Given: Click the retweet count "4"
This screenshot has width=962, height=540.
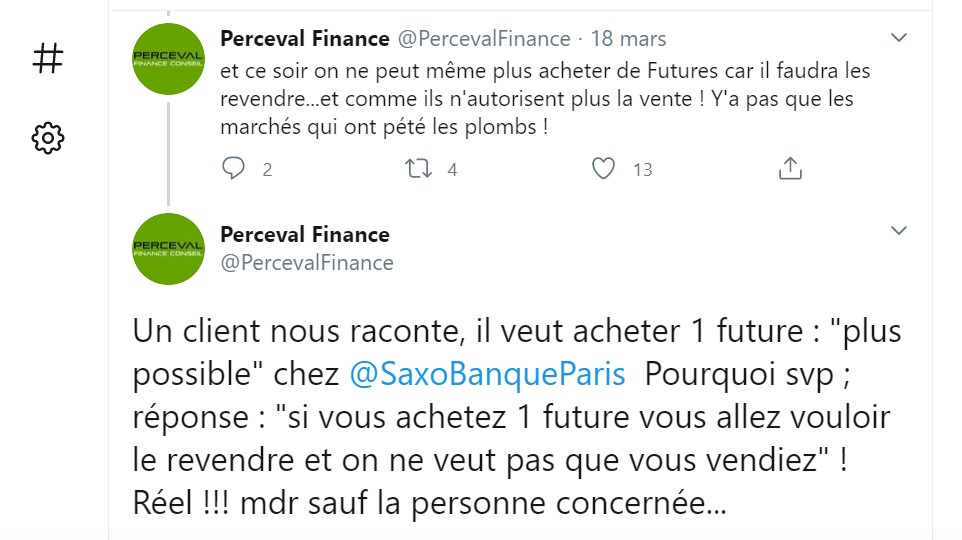Looking at the screenshot, I should click(x=452, y=170).
